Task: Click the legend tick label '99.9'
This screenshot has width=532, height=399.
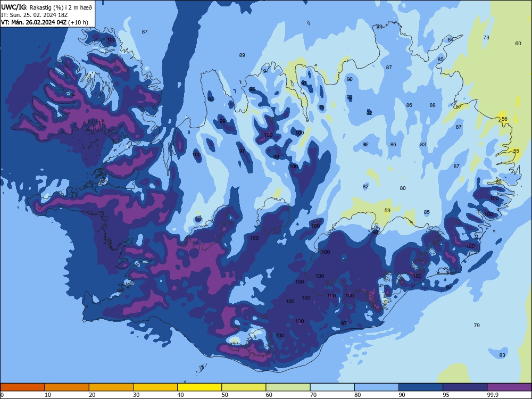Action: (x=493, y=395)
